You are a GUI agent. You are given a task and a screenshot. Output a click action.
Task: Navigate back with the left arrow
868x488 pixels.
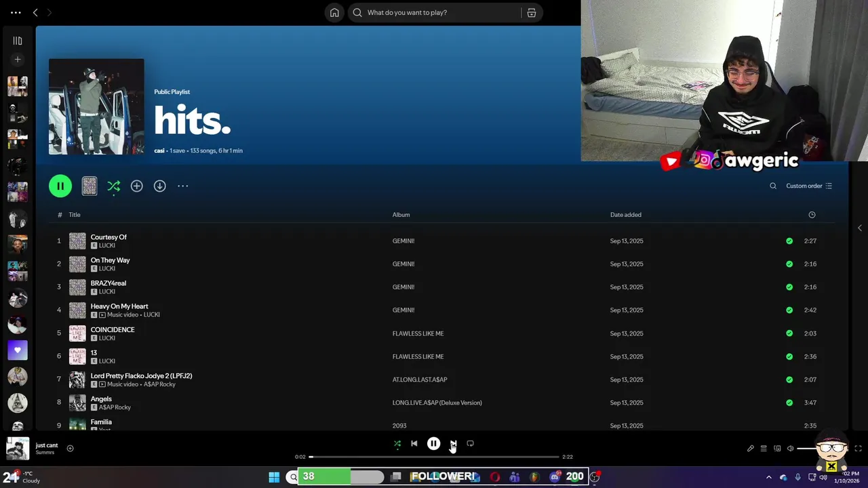pos(35,12)
